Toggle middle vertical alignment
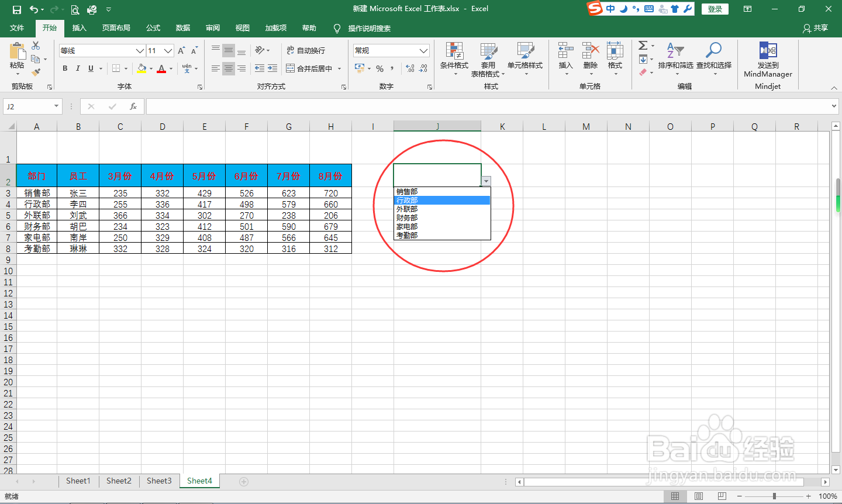The image size is (842, 504). (x=229, y=50)
